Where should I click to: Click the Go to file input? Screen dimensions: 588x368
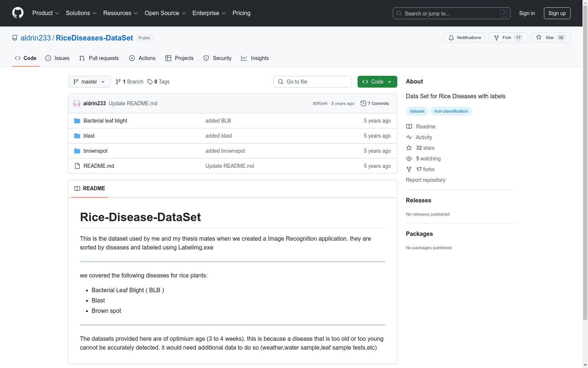[x=312, y=82]
